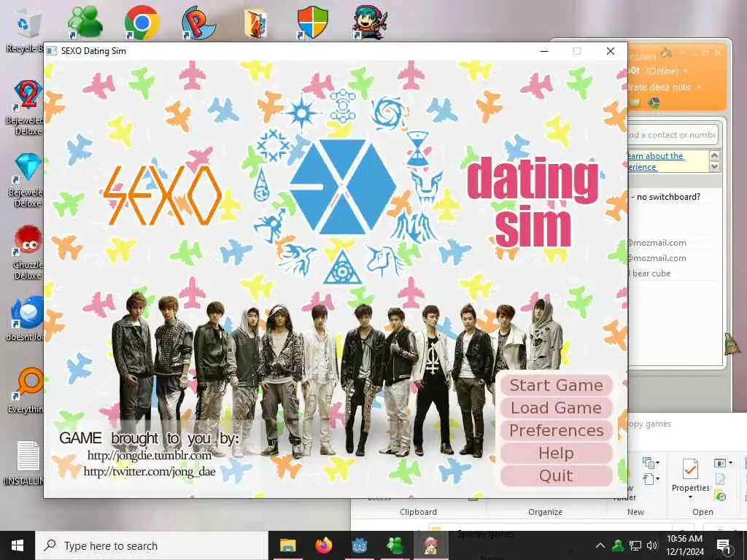Image resolution: width=747 pixels, height=560 pixels.
Task: Quit the SEXO Dating Sim game
Action: pyautogui.click(x=556, y=475)
